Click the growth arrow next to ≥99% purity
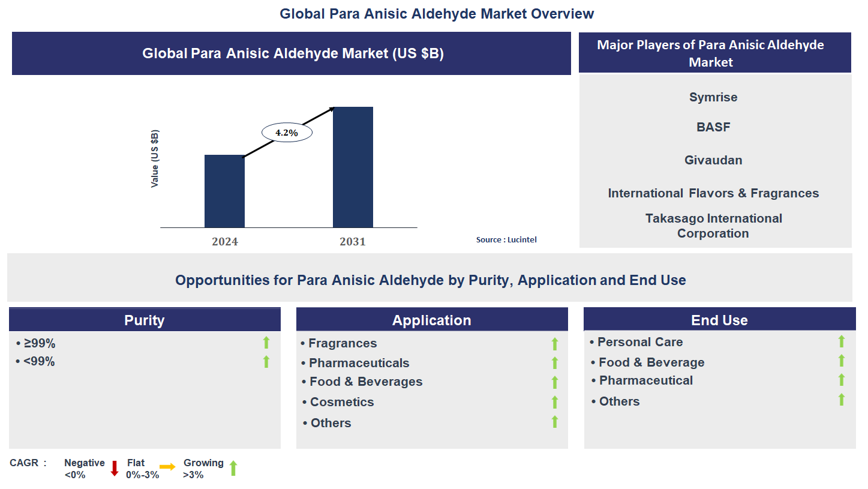 (x=266, y=343)
